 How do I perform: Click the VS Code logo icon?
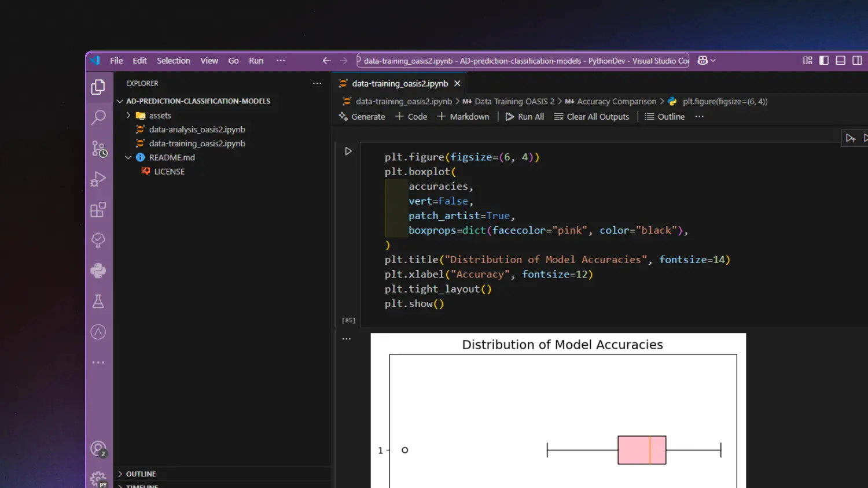click(95, 60)
